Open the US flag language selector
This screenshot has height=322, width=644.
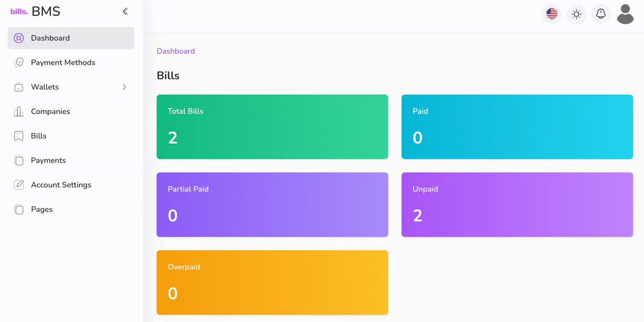552,14
